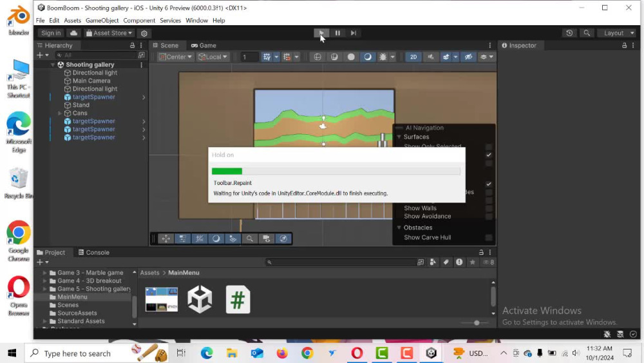Open the SourceAssets folder in Project

point(77,313)
